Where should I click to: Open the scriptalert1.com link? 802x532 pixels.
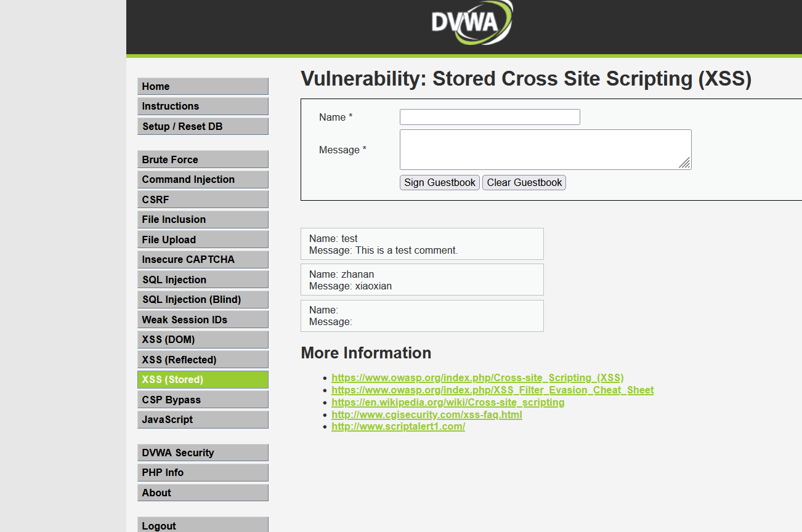tap(398, 426)
